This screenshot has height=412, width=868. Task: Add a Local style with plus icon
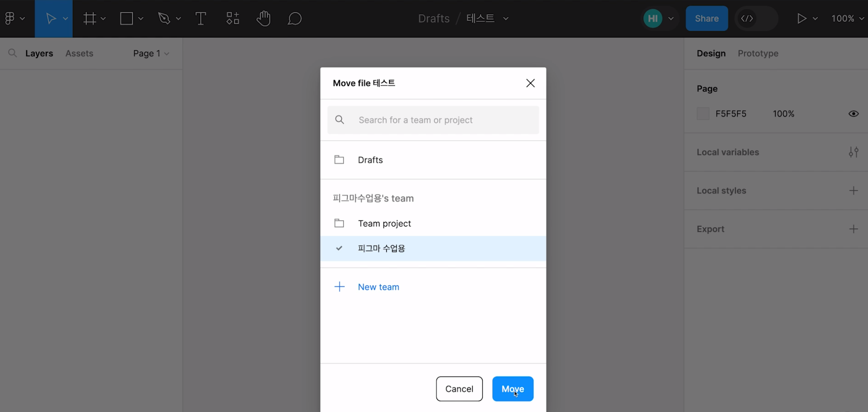point(854,191)
